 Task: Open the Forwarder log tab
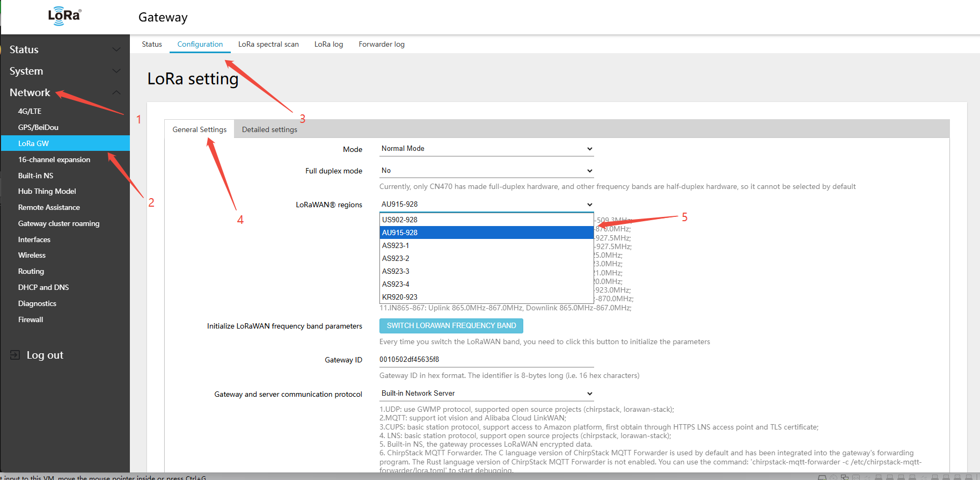pyautogui.click(x=382, y=44)
